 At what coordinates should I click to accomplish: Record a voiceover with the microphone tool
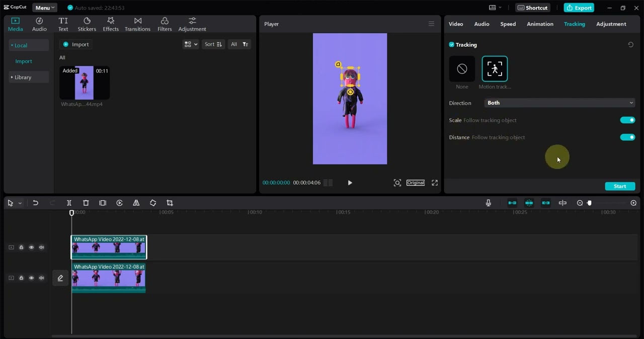(488, 203)
